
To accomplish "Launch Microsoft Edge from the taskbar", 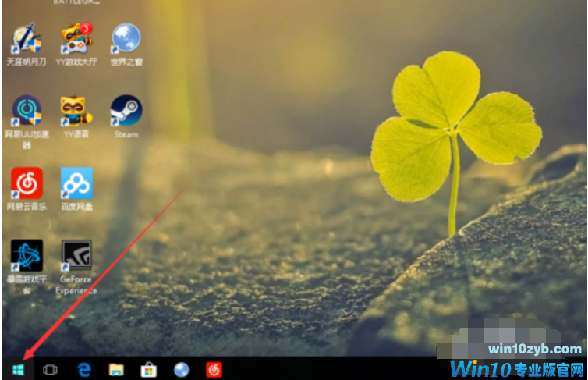I will pyautogui.click(x=83, y=369).
